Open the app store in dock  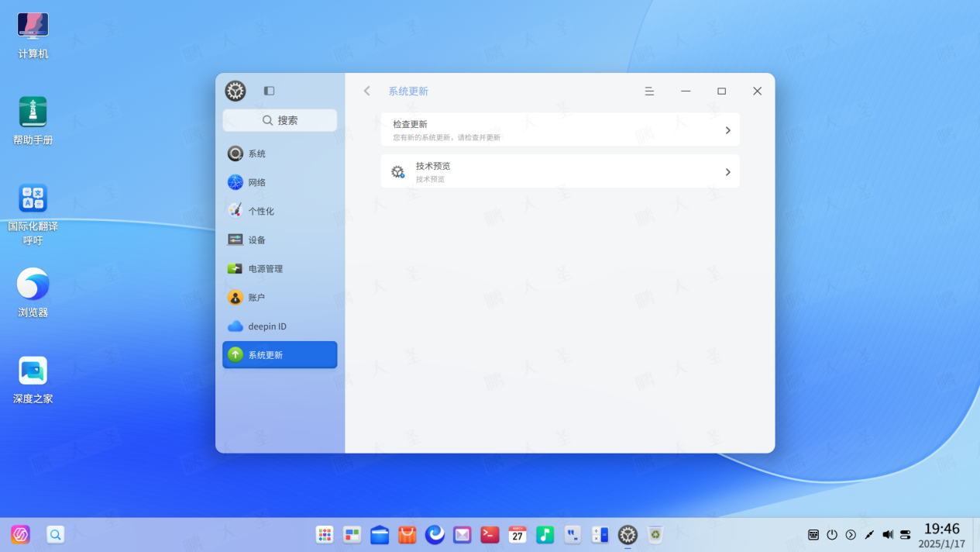point(407,534)
